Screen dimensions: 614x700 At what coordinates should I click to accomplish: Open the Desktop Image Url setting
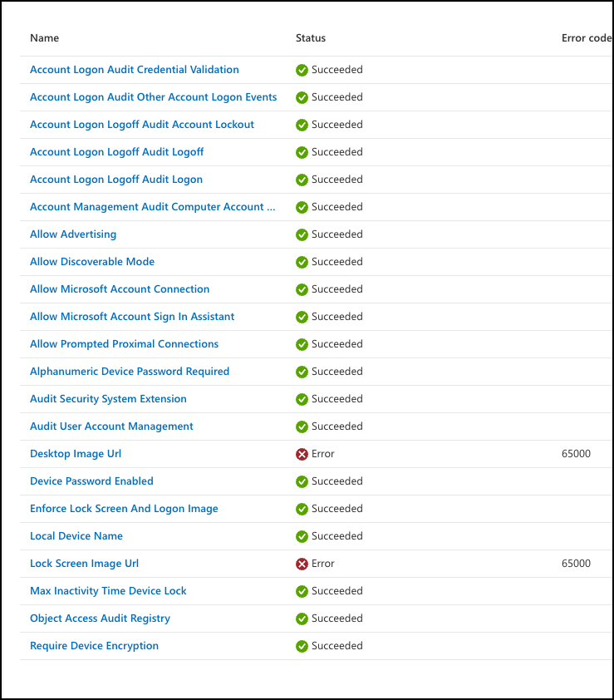[76, 454]
